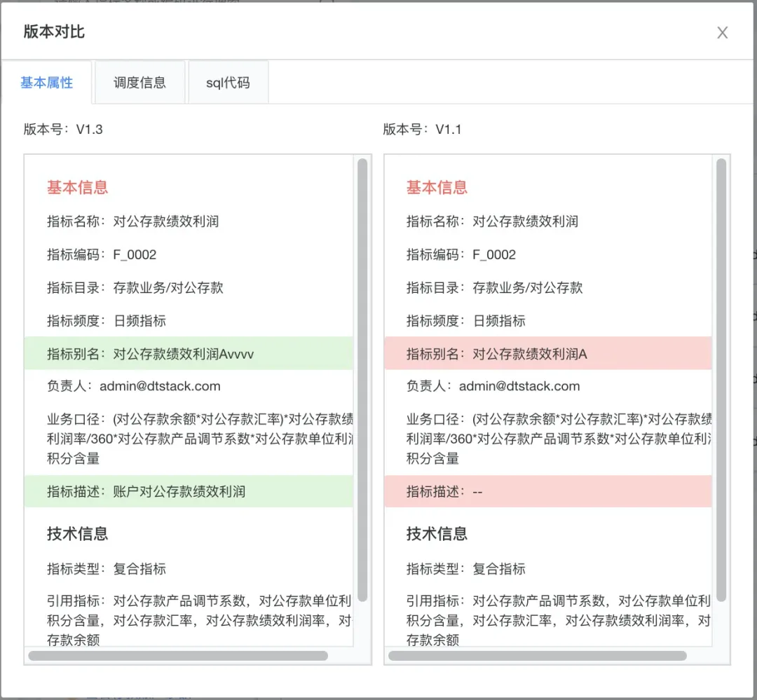The height and width of the screenshot is (700, 757).
Task: Click 指标目录 存款业务/对公存款 in V1.1 panel
Action: [494, 287]
